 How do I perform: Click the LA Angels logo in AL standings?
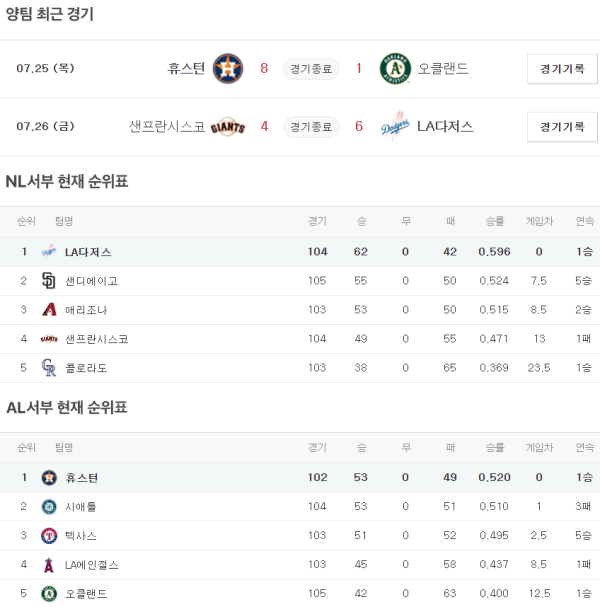pyautogui.click(x=49, y=565)
